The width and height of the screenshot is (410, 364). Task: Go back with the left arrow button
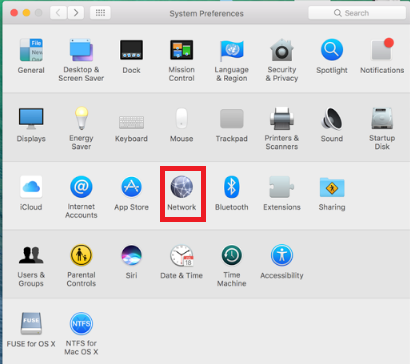[58, 13]
